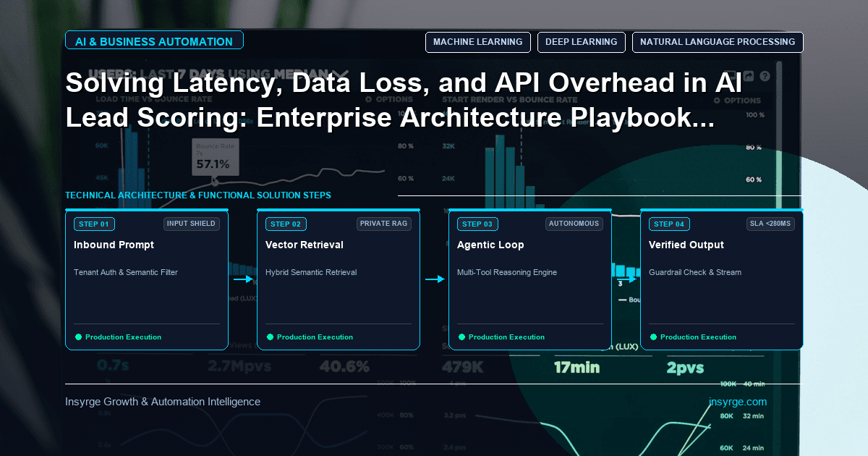Click 'Hybrid Semantic Retrieval' text
Screen dimensions: 868x456
(311, 272)
